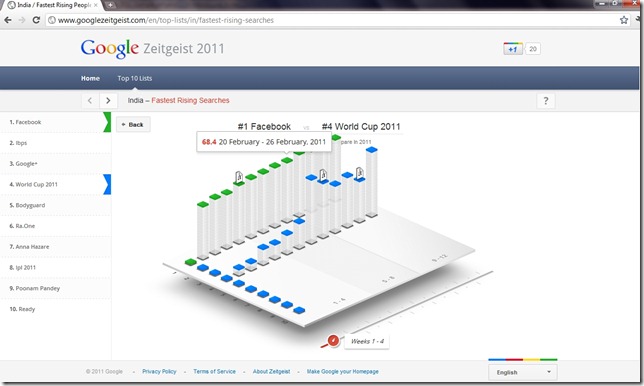Click the Google Zeitgeist 2011 logo
The image size is (644, 386).
[152, 48]
